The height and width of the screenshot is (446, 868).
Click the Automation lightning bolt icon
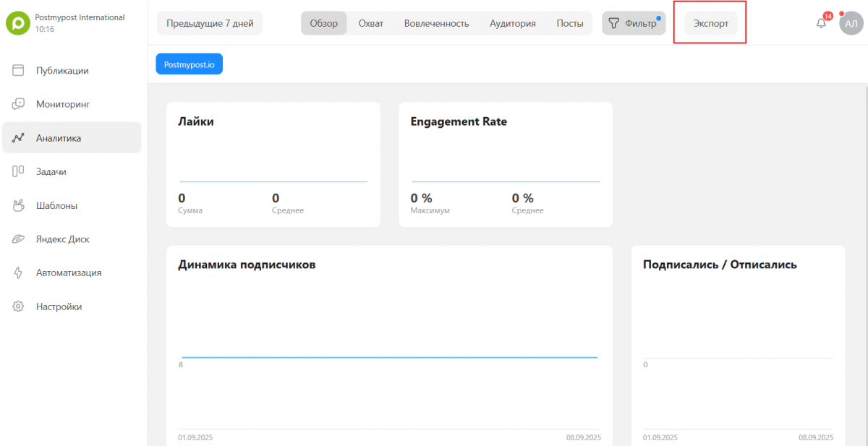click(x=19, y=273)
